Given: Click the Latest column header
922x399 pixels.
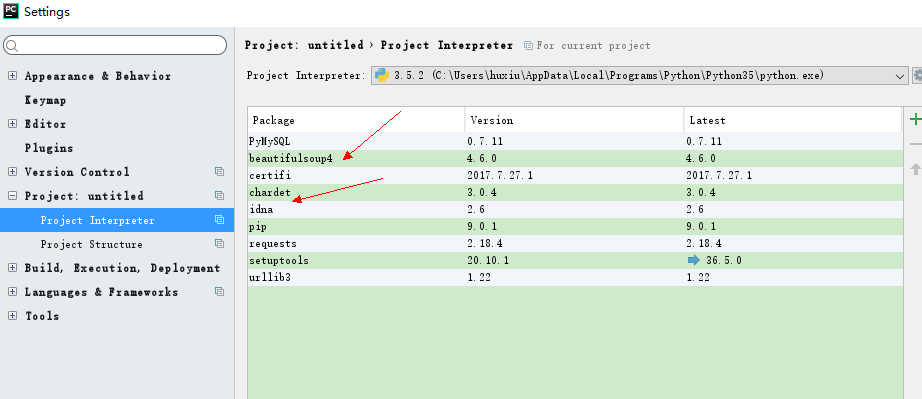Looking at the screenshot, I should [793, 120].
